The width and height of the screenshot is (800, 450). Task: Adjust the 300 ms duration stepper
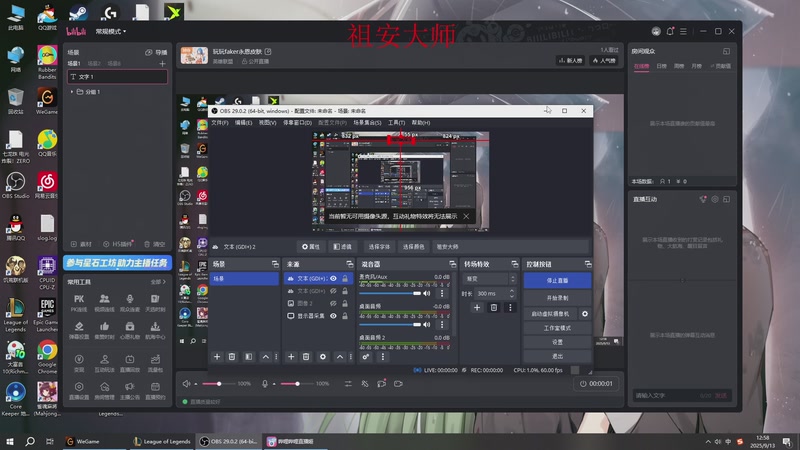[512, 293]
